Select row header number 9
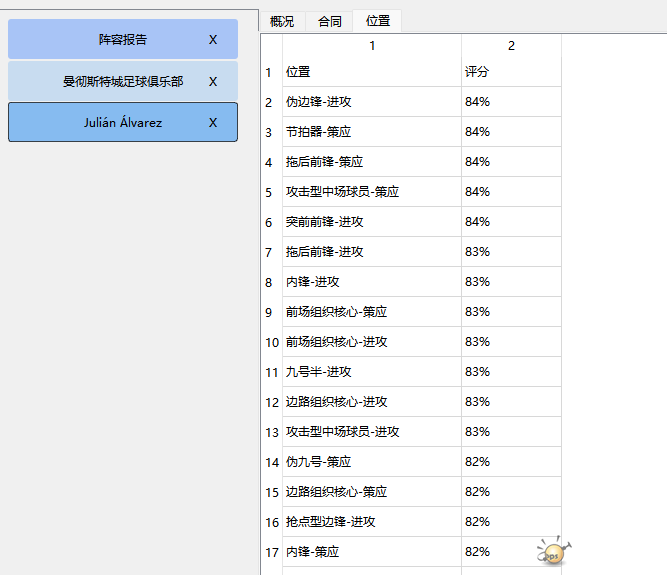 269,312
